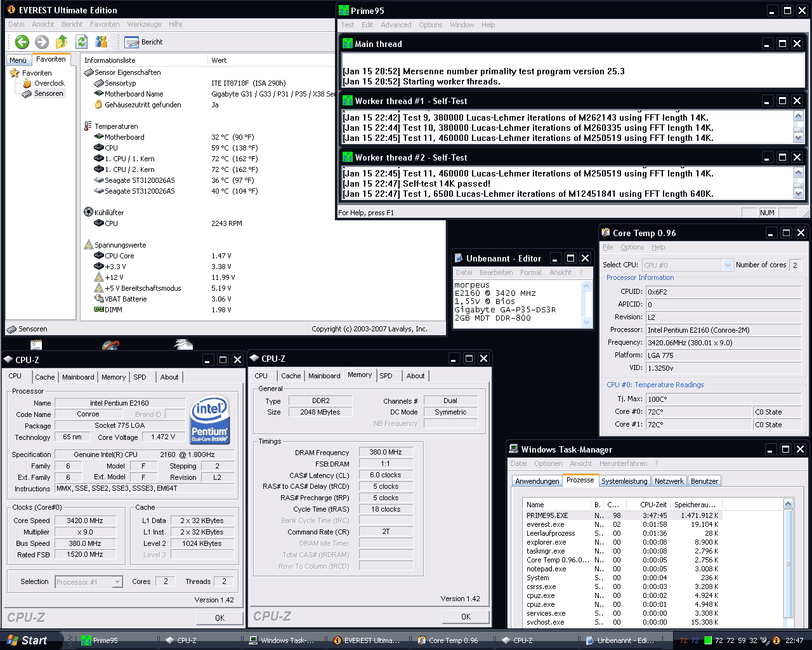
Task: Open the Options menu in Prime95
Action: [x=430, y=25]
